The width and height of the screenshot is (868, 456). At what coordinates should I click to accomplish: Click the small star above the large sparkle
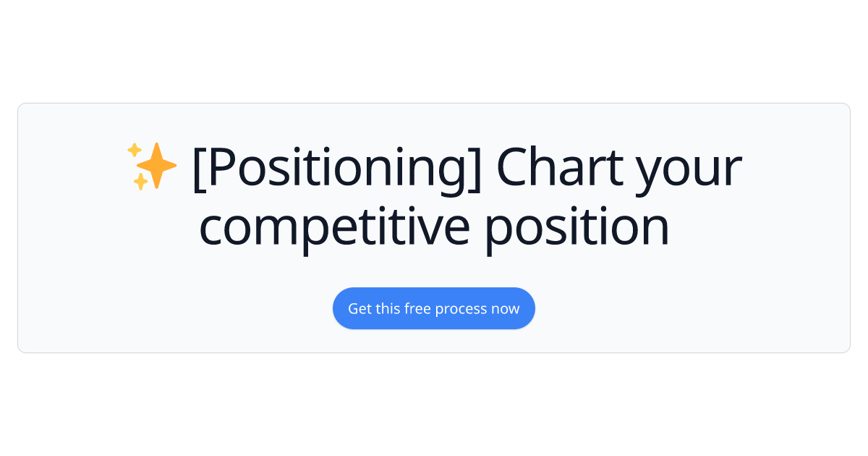point(134,149)
